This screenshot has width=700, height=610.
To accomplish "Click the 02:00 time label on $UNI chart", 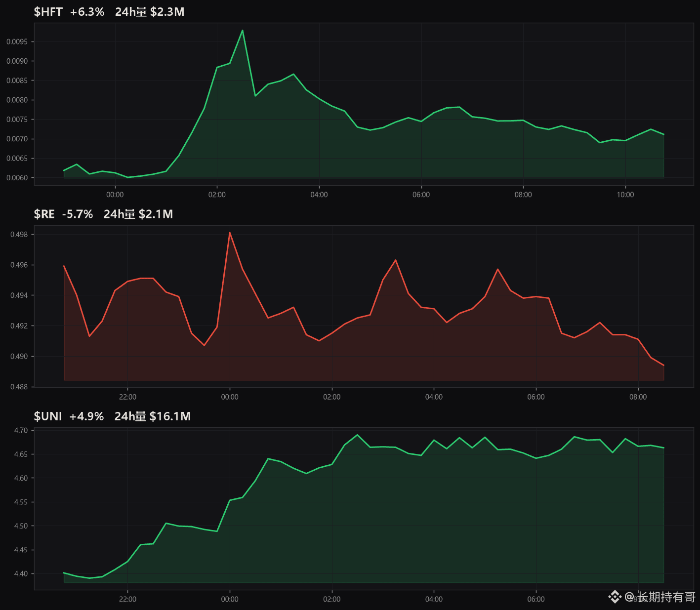I will (x=332, y=599).
